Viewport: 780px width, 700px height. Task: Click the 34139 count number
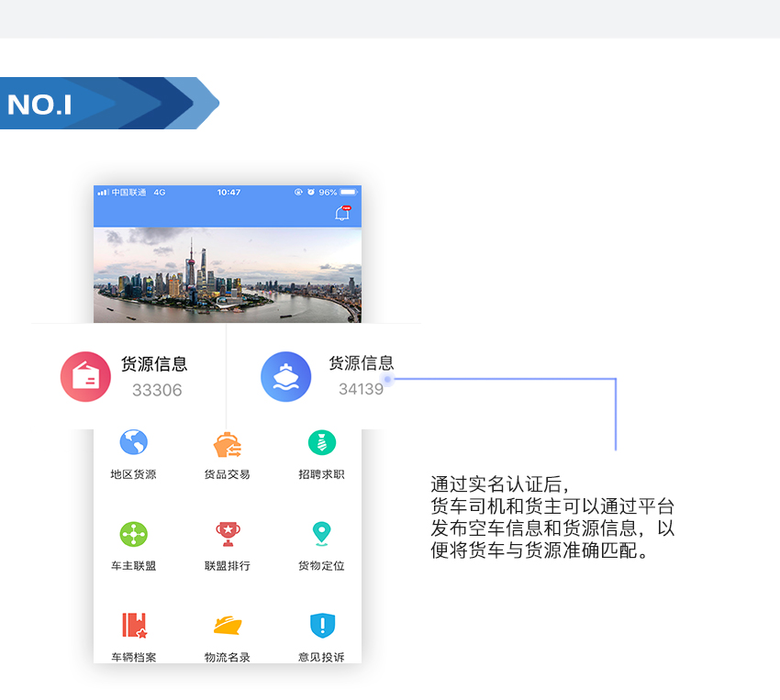tap(362, 389)
